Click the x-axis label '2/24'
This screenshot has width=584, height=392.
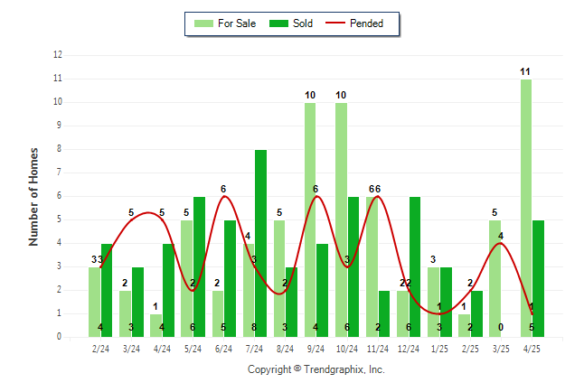(100, 349)
